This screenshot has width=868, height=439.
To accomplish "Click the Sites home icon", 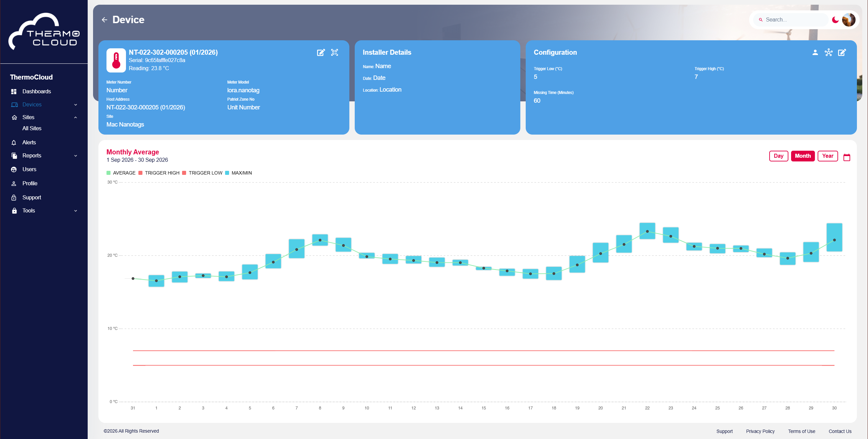I will pos(14,117).
